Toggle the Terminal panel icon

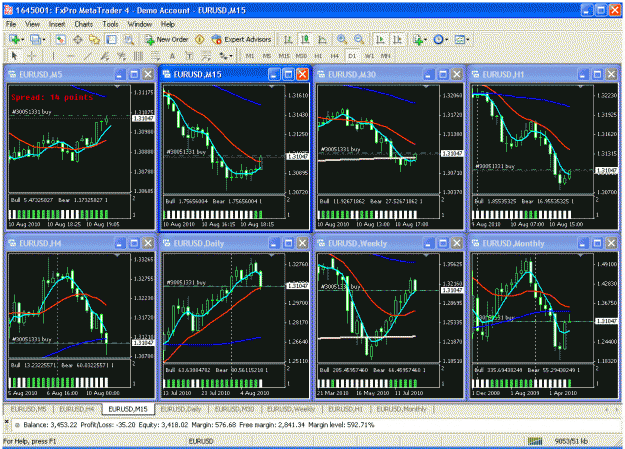pyautogui.click(x=111, y=39)
